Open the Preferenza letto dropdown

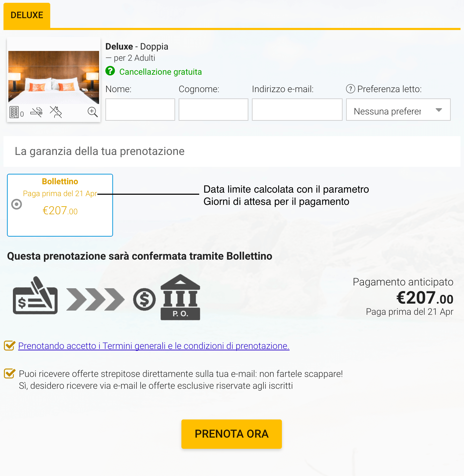click(x=398, y=110)
